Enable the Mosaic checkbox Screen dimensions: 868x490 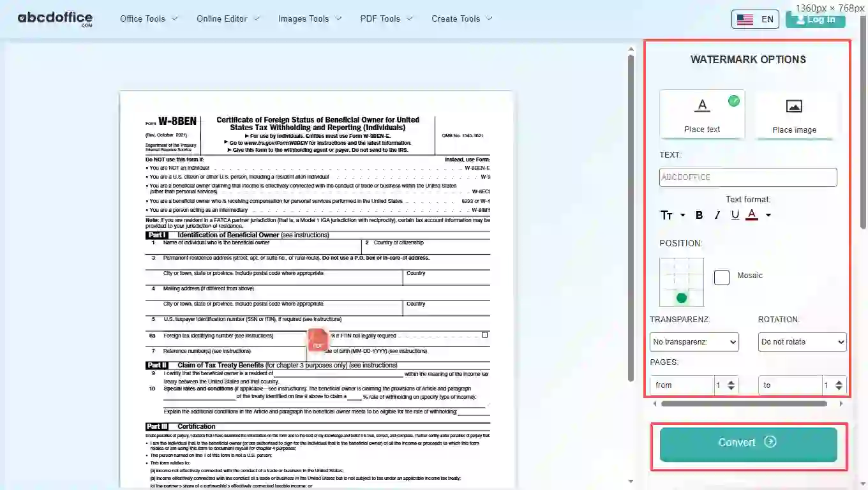(x=722, y=277)
